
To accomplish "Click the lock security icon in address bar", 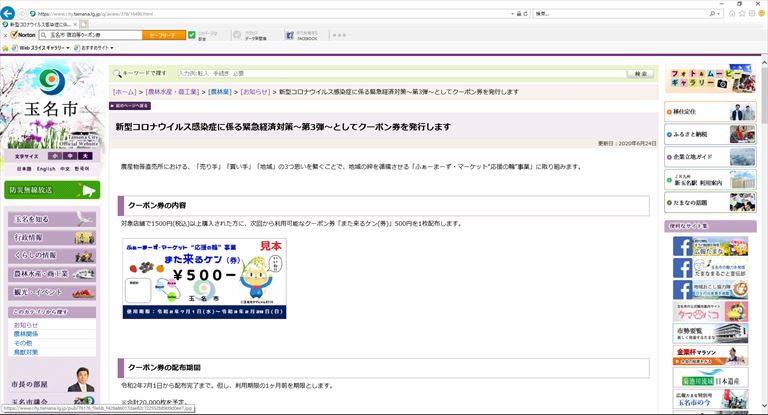I will [519, 14].
